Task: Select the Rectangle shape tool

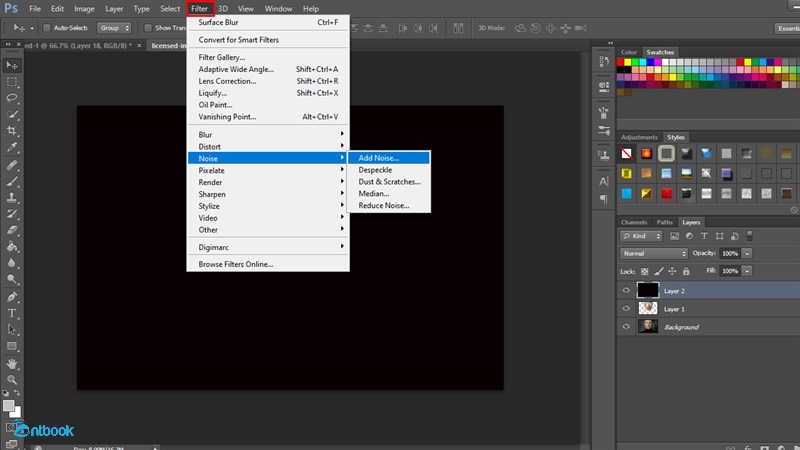Action: 12,346
